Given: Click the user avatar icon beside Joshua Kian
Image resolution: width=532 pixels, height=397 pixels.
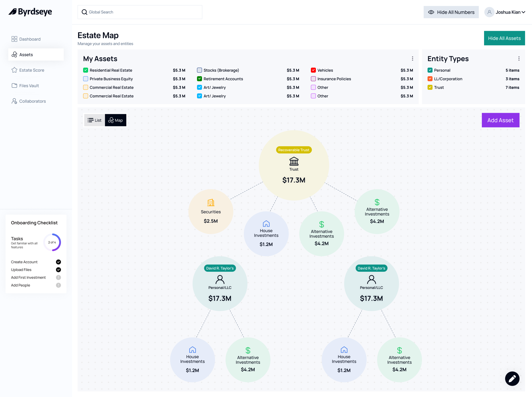Looking at the screenshot, I should click(x=489, y=12).
